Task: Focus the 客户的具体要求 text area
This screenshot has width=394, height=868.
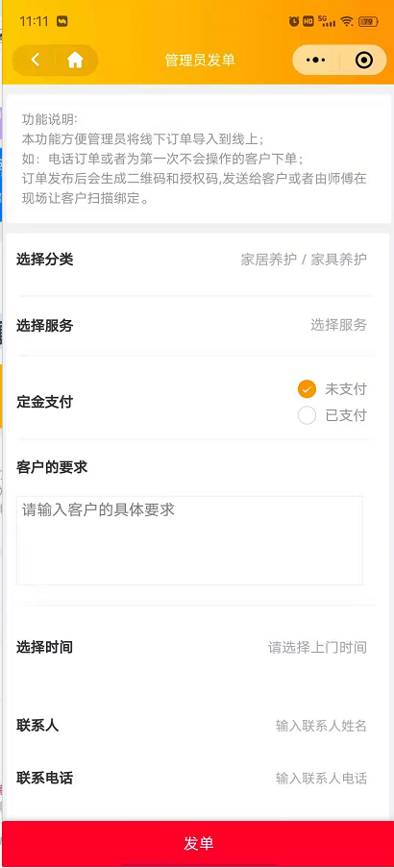Action: 190,540
